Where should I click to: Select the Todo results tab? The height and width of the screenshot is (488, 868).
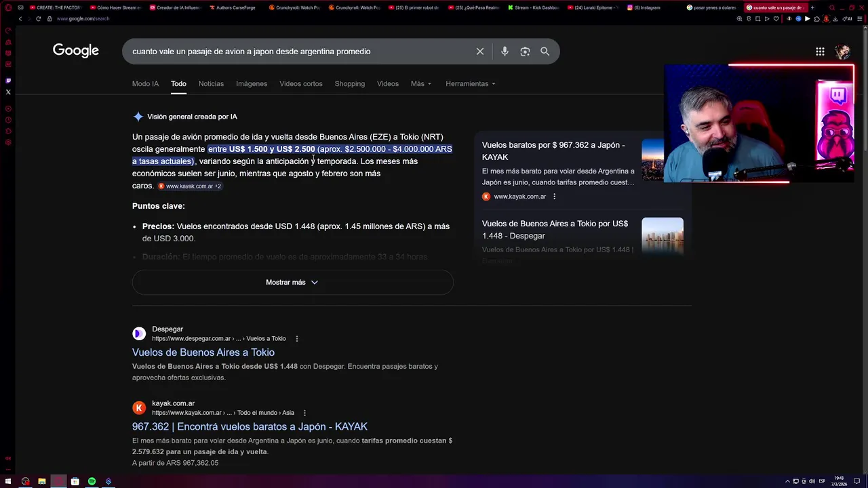[x=178, y=84]
